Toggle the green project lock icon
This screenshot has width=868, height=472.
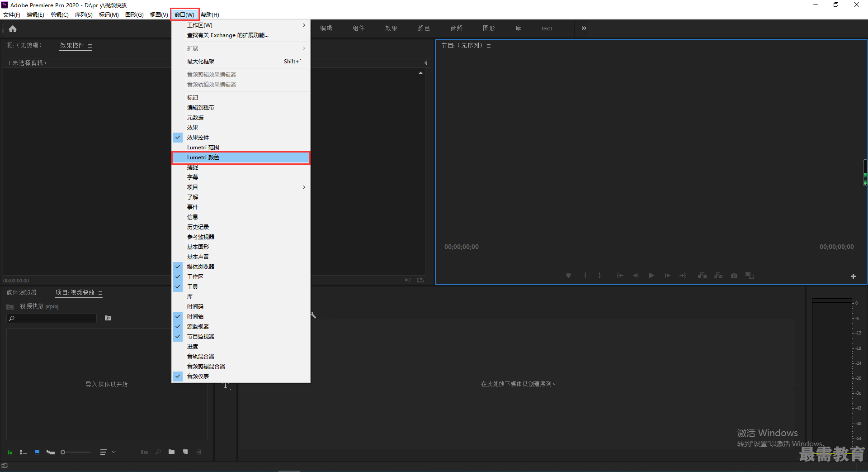pos(9,452)
